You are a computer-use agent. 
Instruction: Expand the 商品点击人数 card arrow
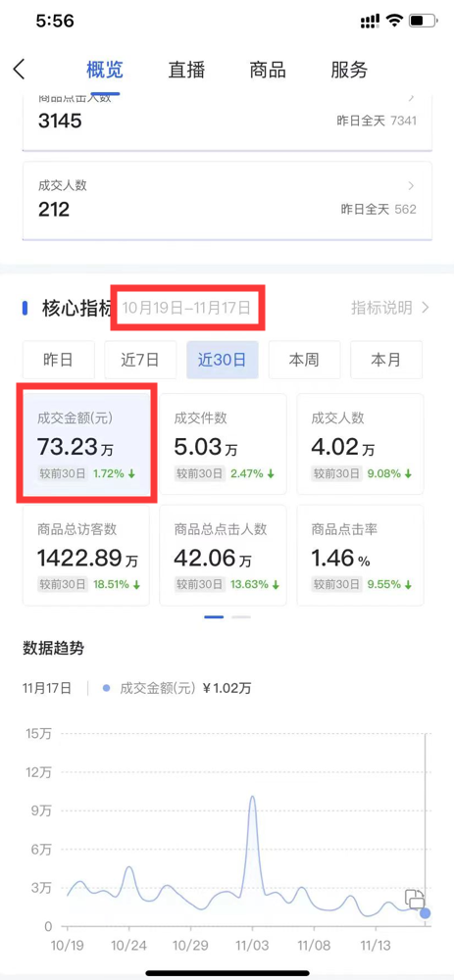click(411, 97)
